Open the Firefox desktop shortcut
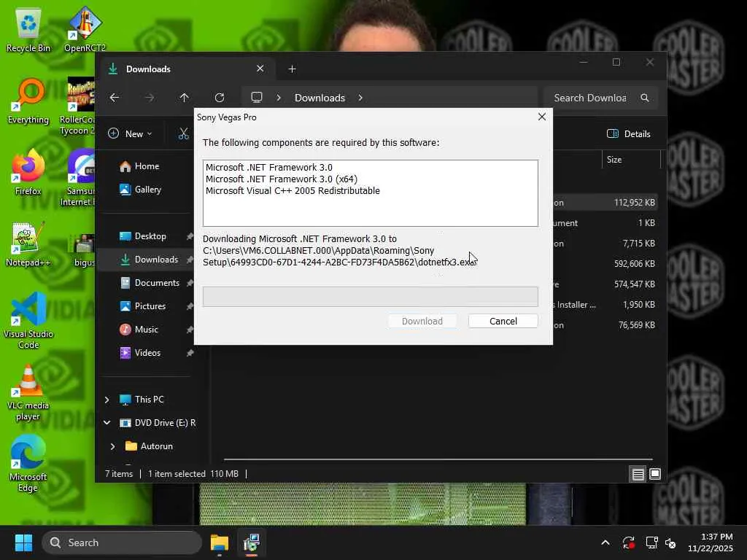 click(28, 172)
